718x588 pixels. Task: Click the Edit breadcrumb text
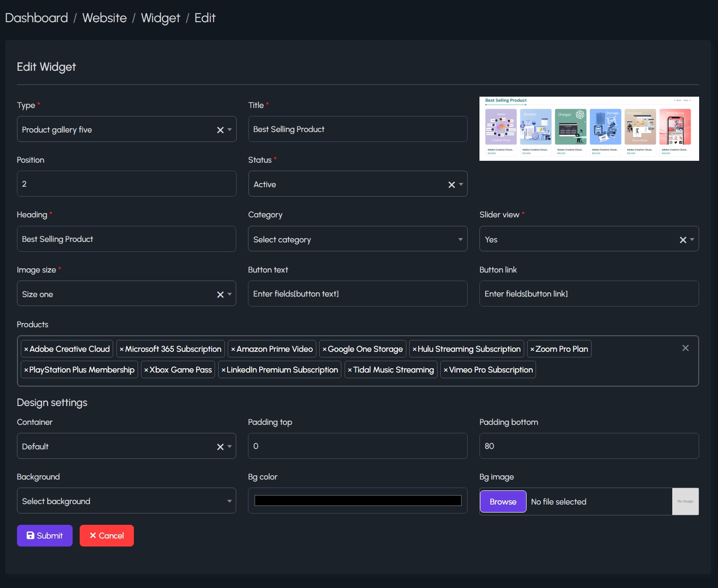[205, 18]
